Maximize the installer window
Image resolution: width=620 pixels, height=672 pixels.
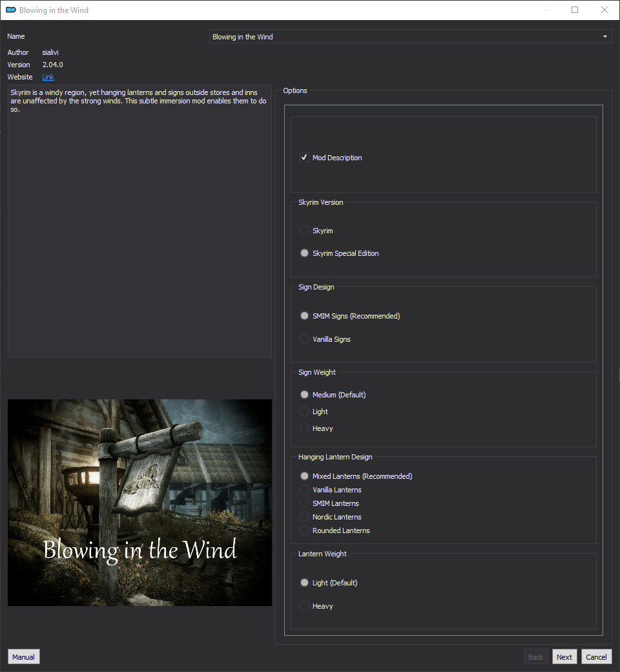[x=575, y=10]
